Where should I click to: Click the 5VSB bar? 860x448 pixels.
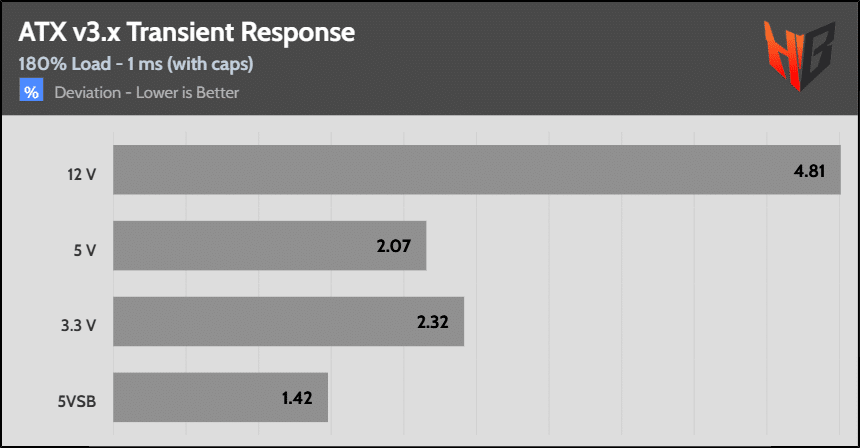tap(220, 398)
